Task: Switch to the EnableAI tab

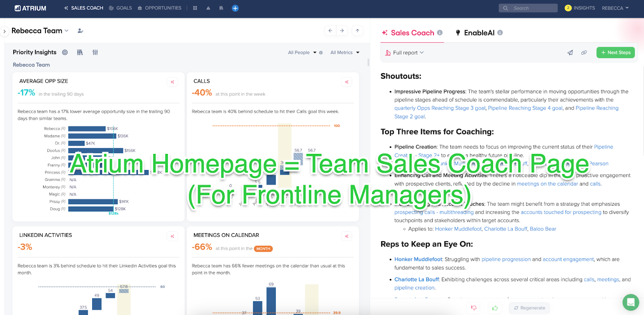Action: coord(479,33)
